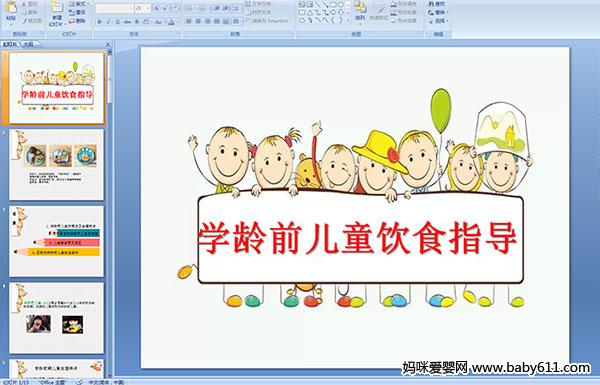
Task: Toggle Strikethrough abc formatting
Action: click(127, 22)
